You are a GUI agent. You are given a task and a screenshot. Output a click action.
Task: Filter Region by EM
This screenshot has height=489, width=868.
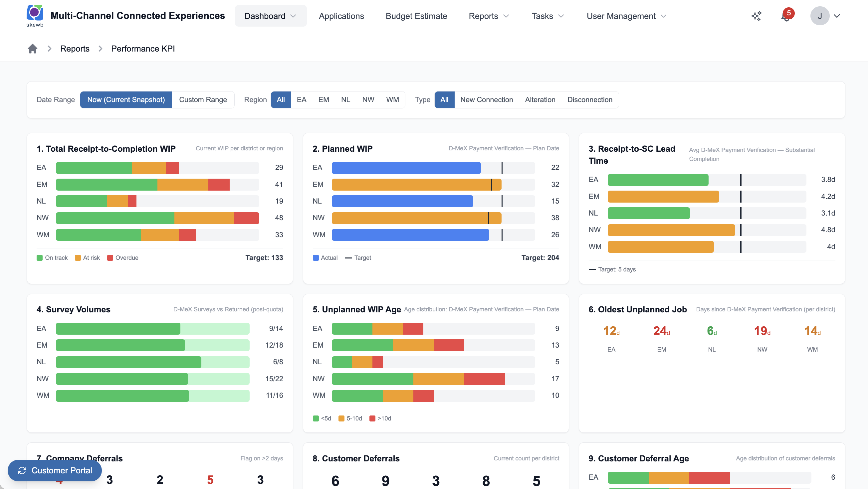pos(324,100)
